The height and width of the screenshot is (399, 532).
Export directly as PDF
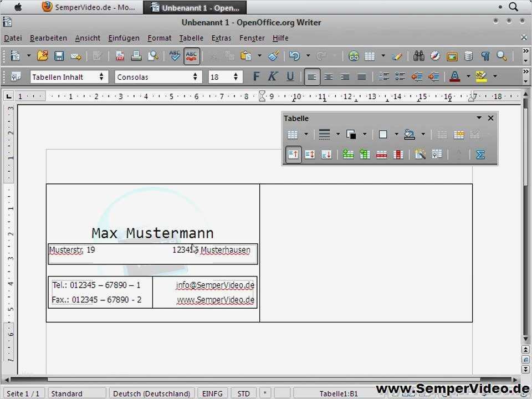coord(120,55)
